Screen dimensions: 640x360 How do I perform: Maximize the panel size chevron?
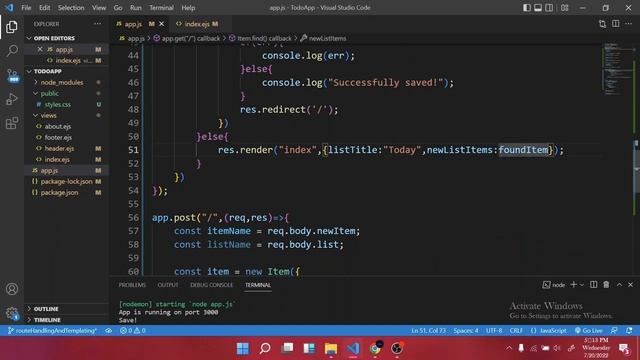pyautogui.click(x=619, y=285)
